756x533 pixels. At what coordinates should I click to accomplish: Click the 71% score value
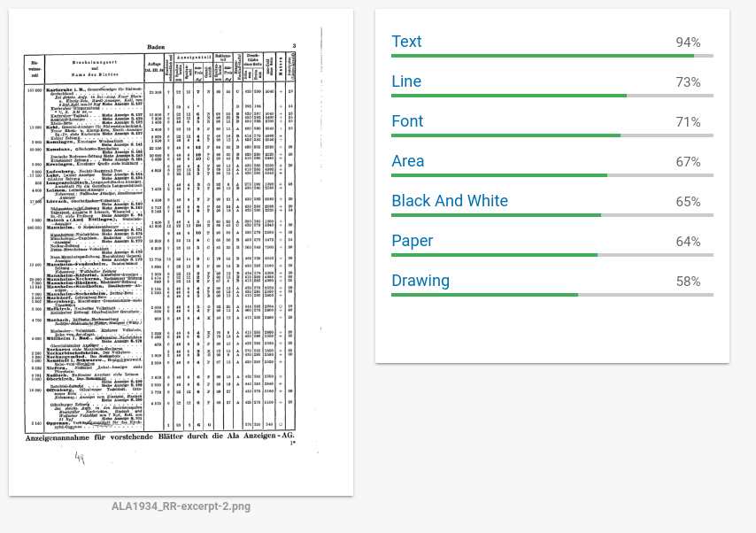(x=688, y=122)
